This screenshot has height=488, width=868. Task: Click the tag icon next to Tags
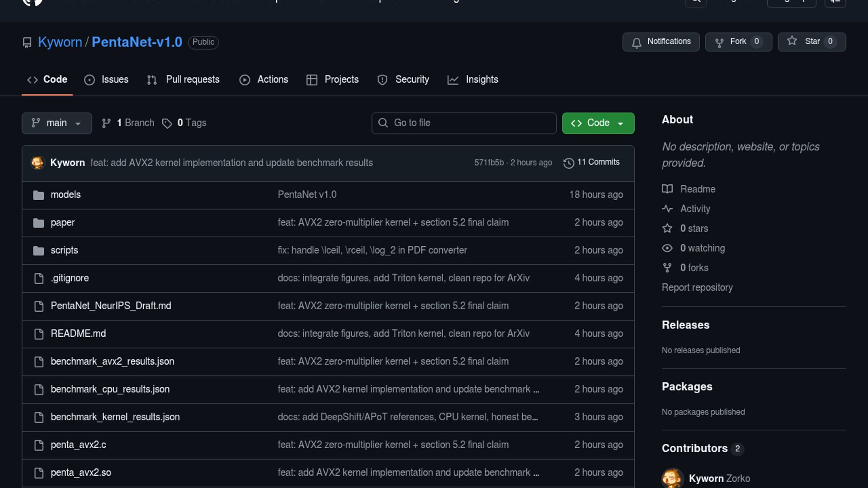point(167,123)
